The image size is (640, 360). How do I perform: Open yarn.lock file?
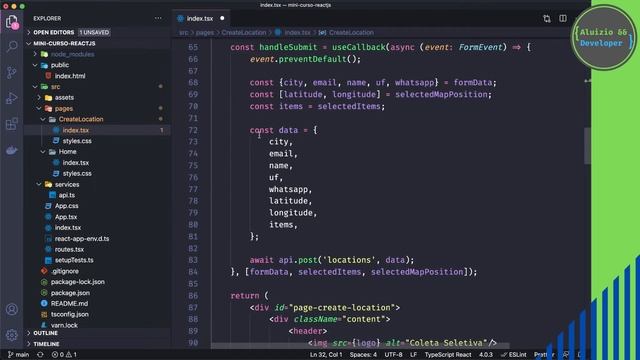coord(64,325)
